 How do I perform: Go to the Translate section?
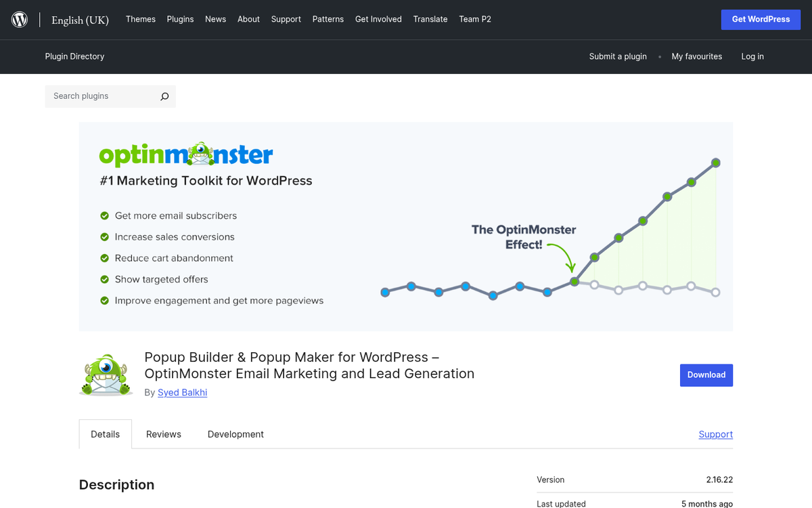[430, 19]
